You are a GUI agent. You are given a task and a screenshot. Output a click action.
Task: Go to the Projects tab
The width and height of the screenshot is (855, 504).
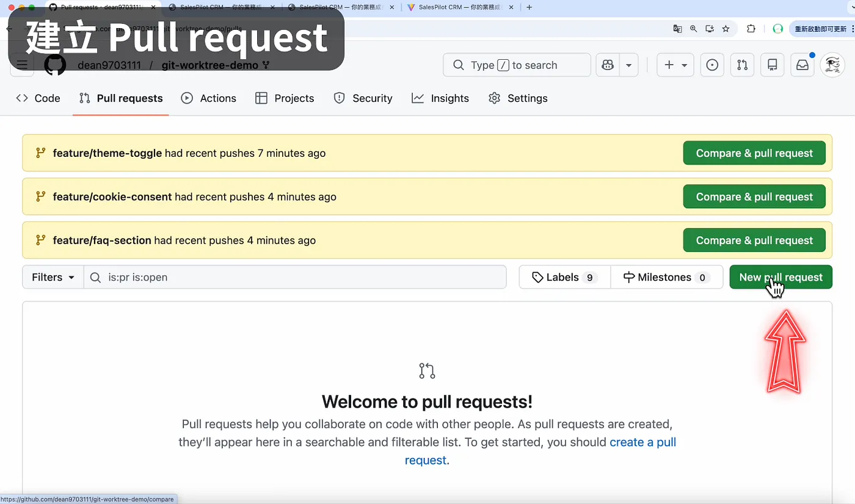(285, 98)
